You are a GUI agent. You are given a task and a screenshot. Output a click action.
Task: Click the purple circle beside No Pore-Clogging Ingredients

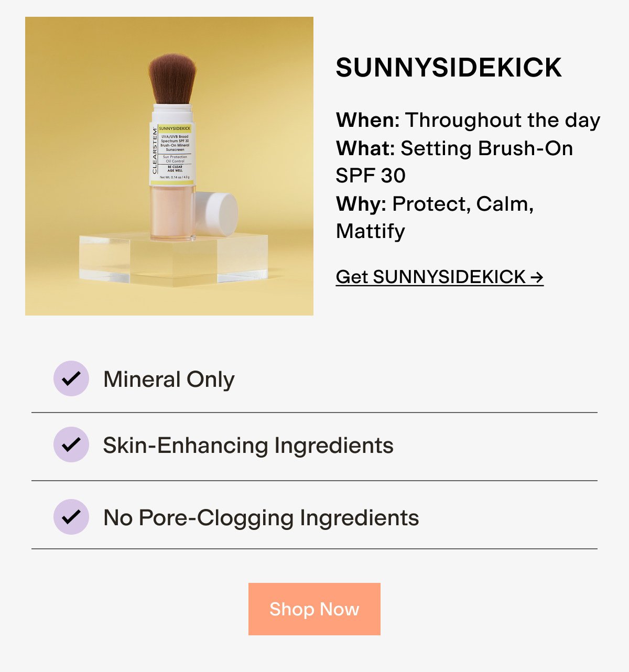(x=71, y=517)
